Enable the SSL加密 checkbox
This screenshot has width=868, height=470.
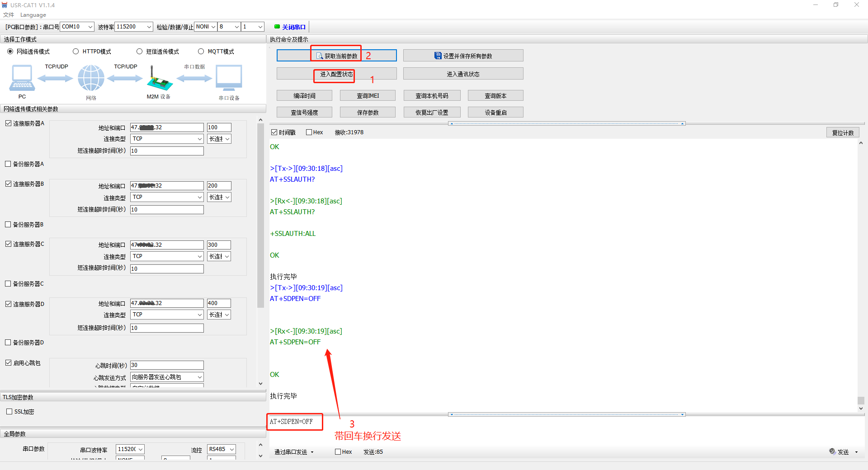pyautogui.click(x=9, y=412)
